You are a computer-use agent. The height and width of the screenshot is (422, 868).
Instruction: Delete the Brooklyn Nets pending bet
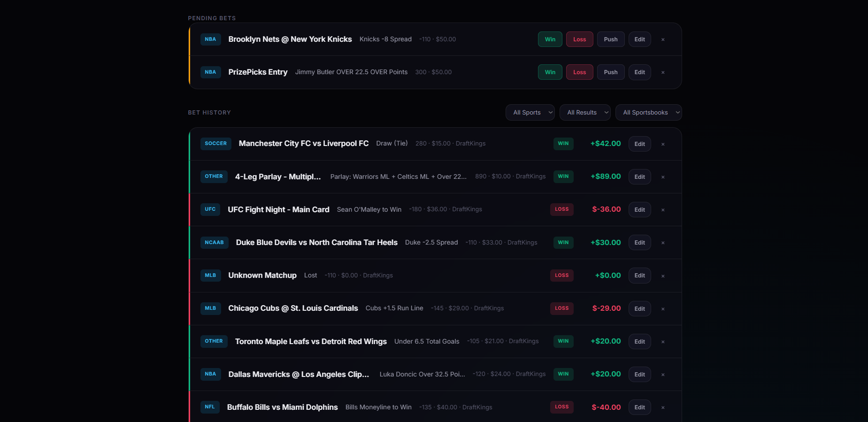point(663,39)
